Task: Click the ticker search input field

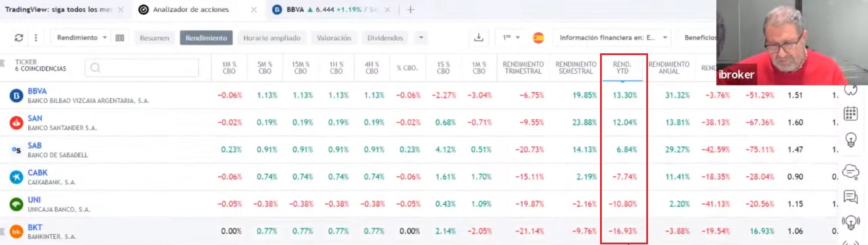Action: [142, 68]
